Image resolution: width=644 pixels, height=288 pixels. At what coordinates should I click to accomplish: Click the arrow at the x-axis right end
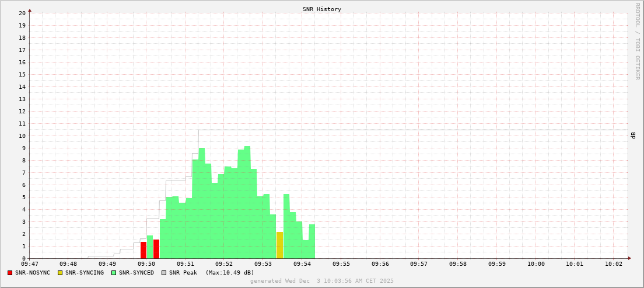(x=629, y=258)
